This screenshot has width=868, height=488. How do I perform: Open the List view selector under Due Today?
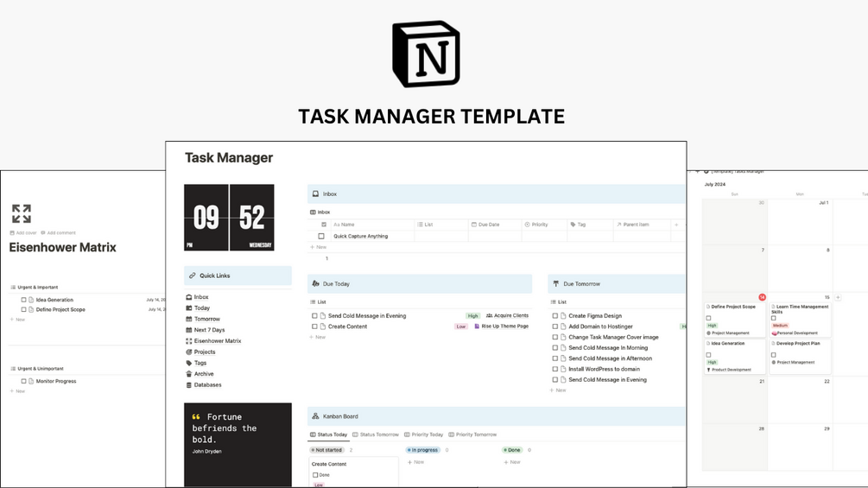click(x=319, y=302)
